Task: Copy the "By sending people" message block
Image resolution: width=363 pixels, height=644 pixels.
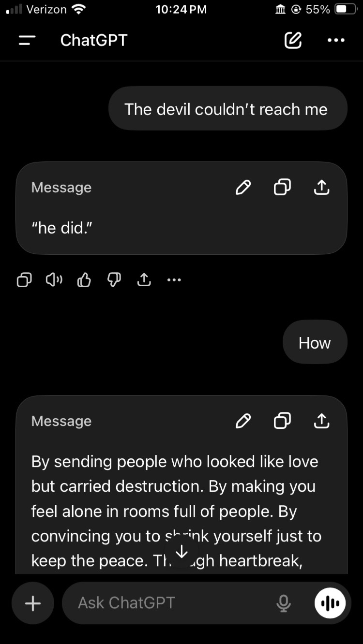Action: [x=282, y=421]
